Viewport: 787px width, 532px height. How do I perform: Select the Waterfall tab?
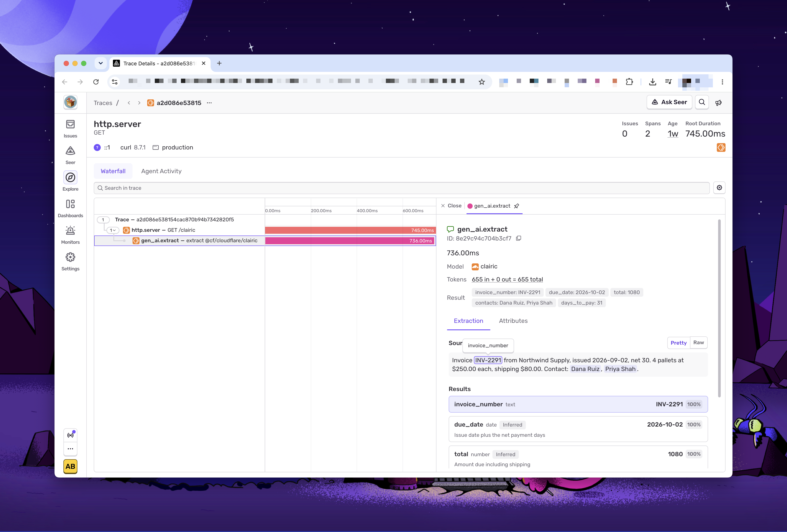113,171
